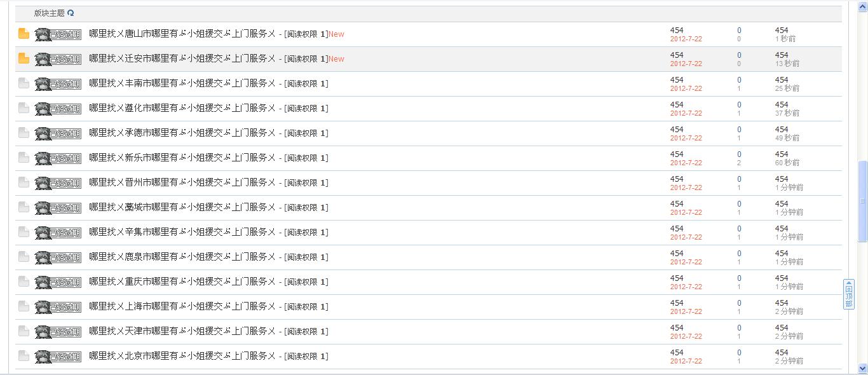Open the thread title mentioning 遵化市
The width and height of the screenshot is (868, 375).
(182, 108)
